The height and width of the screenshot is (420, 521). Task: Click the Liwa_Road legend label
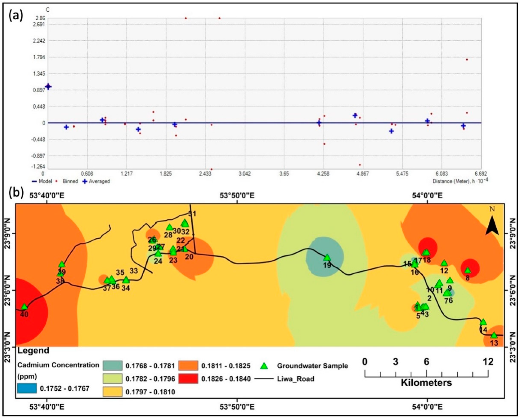click(296, 379)
